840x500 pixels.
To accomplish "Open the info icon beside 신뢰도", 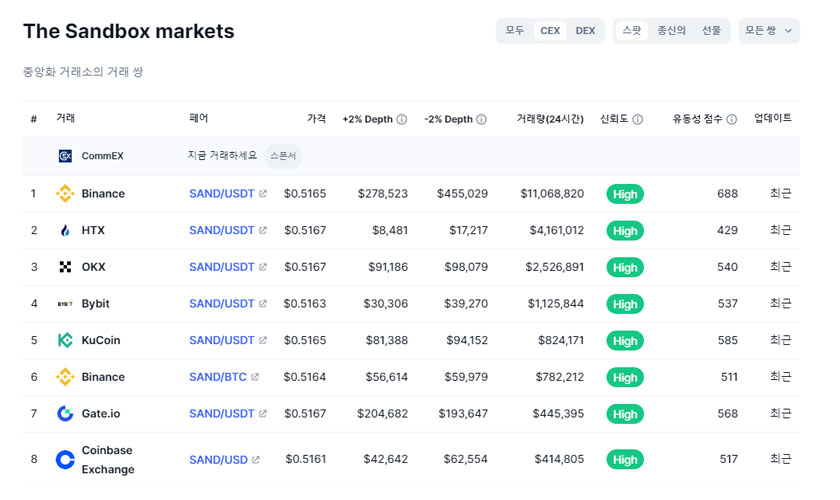I will coord(638,120).
